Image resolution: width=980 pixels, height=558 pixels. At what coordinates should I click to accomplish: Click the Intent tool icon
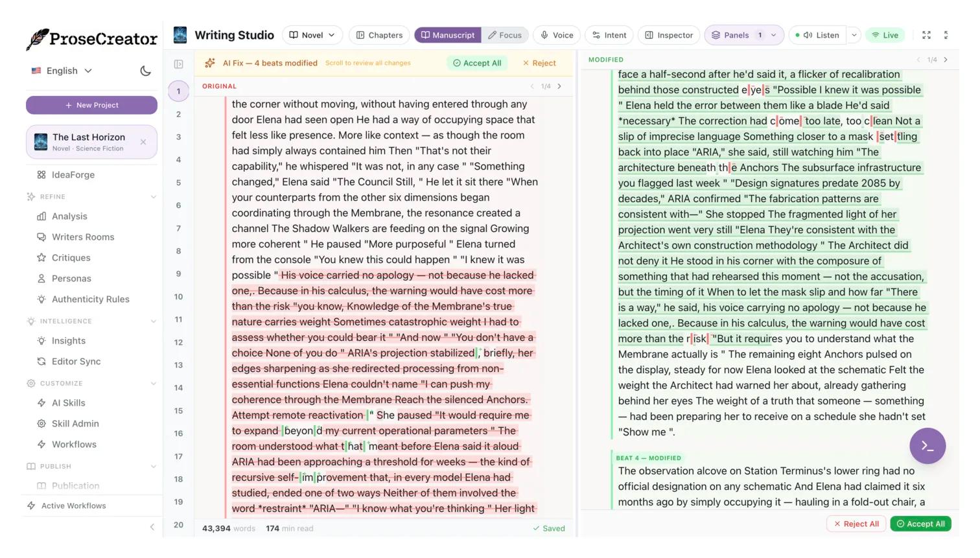pyautogui.click(x=597, y=35)
